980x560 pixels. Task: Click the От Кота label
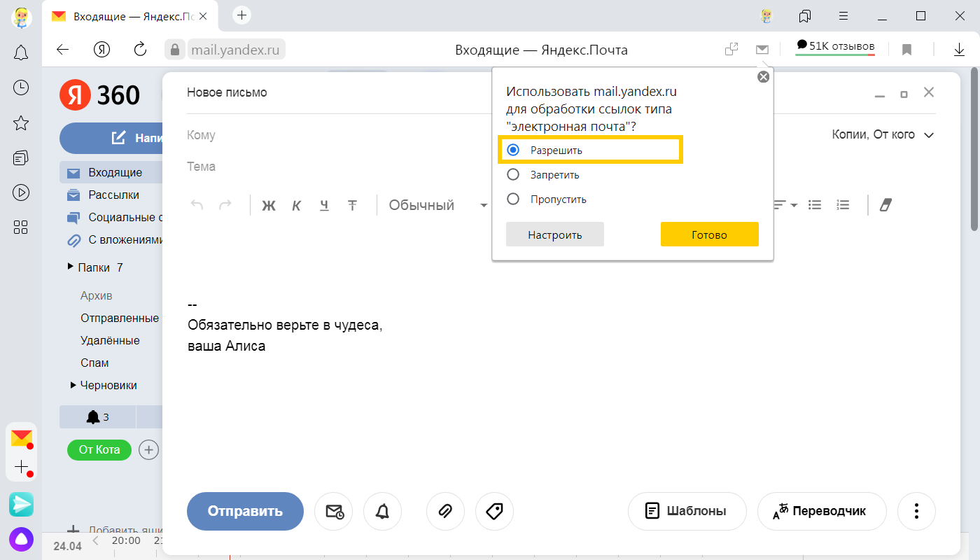pyautogui.click(x=99, y=449)
